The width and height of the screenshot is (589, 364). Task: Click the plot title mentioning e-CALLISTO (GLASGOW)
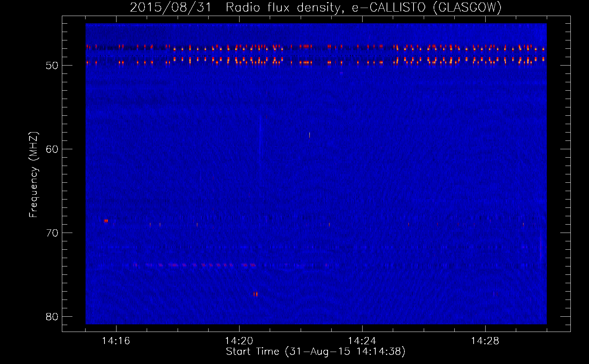coord(316,7)
